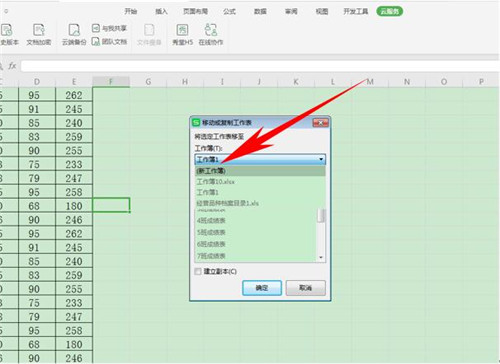The image size is (500, 364).
Task: Select column N header
Action: click(407, 82)
